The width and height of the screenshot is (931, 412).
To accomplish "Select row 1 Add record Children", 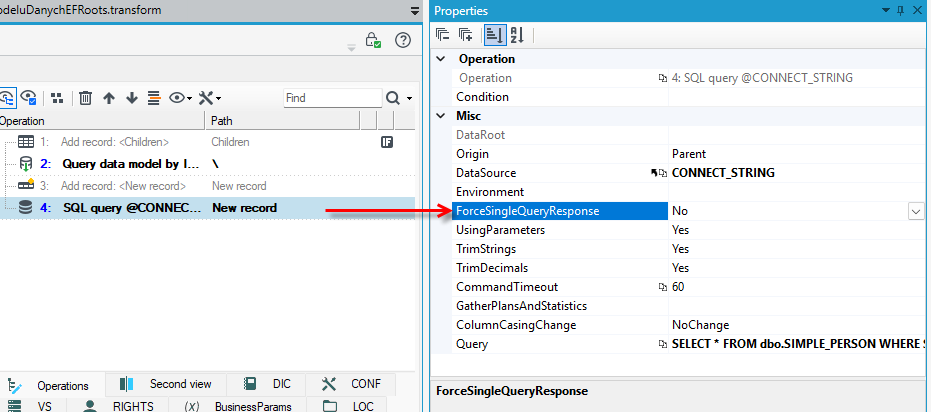I will [207, 142].
